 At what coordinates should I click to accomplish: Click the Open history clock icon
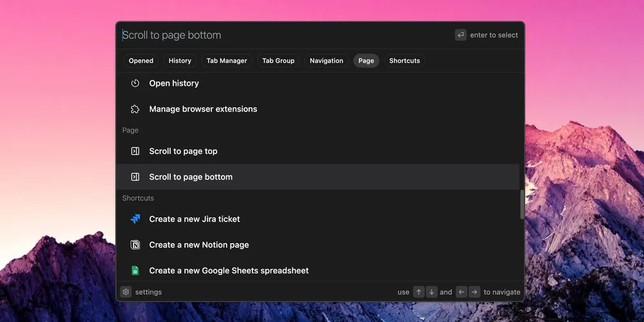tap(135, 83)
